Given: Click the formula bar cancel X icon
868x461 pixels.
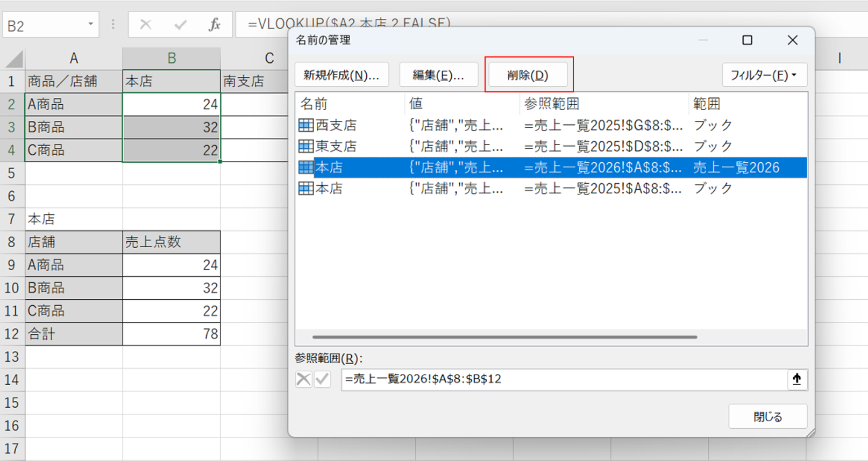Looking at the screenshot, I should pos(146,25).
